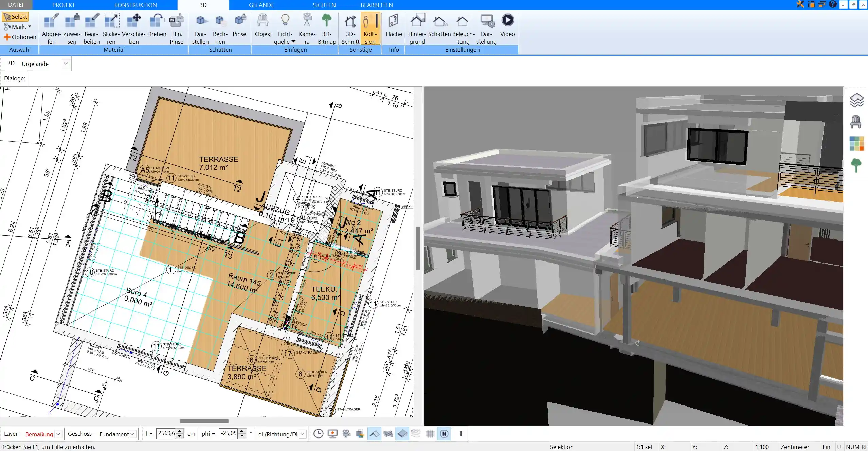
Task: Activate the Verschieben material move tool
Action: click(134, 29)
